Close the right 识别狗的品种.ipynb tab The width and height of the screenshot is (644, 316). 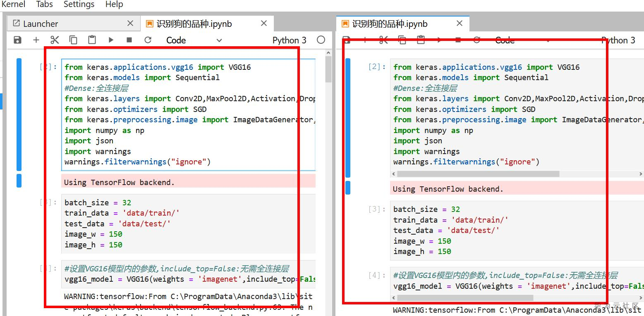point(460,24)
